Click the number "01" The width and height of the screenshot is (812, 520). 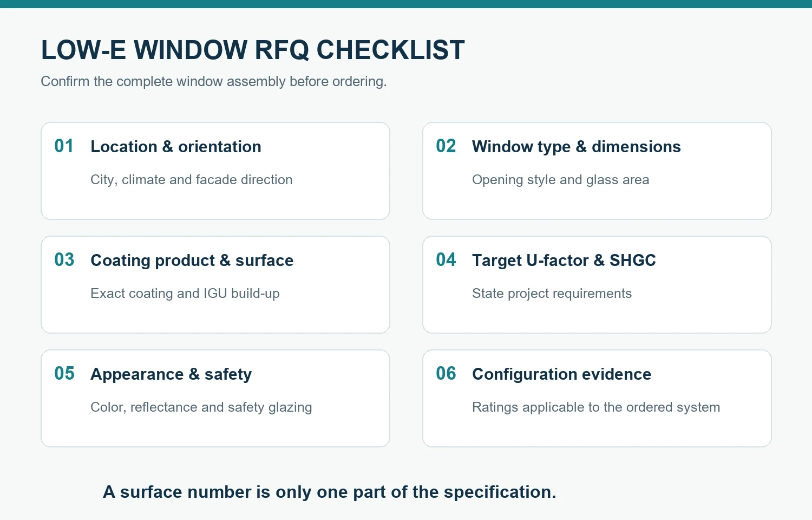coord(64,146)
